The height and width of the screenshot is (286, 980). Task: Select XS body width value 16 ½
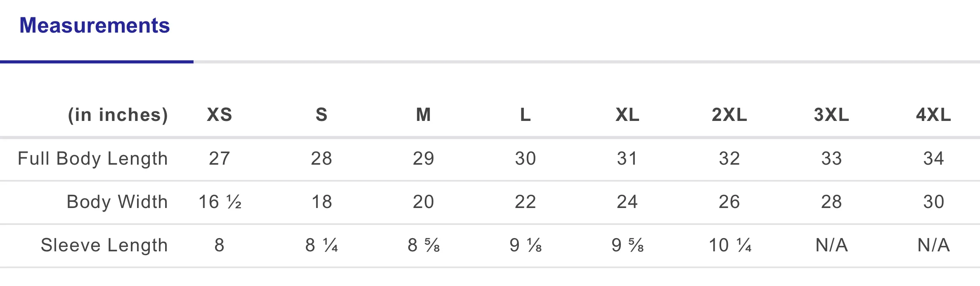[220, 202]
